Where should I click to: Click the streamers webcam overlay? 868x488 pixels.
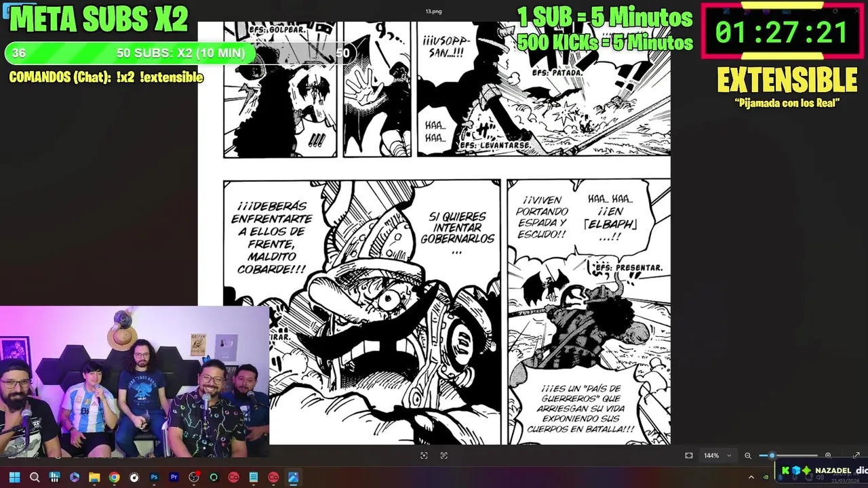coord(134,382)
